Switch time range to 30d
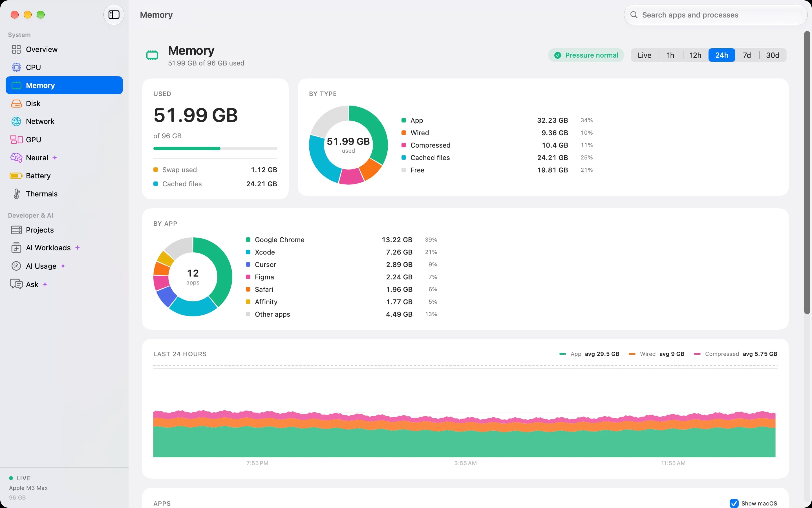The height and width of the screenshot is (508, 812). [773, 55]
